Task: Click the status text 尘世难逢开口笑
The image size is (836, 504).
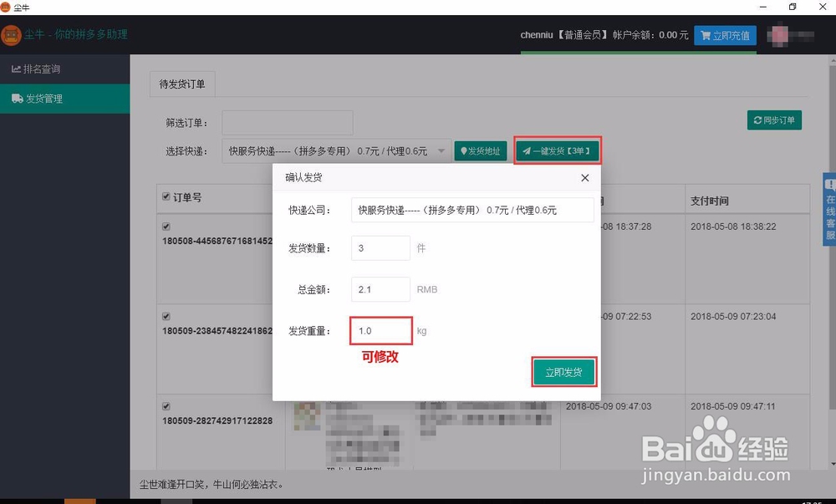Action: click(x=176, y=485)
